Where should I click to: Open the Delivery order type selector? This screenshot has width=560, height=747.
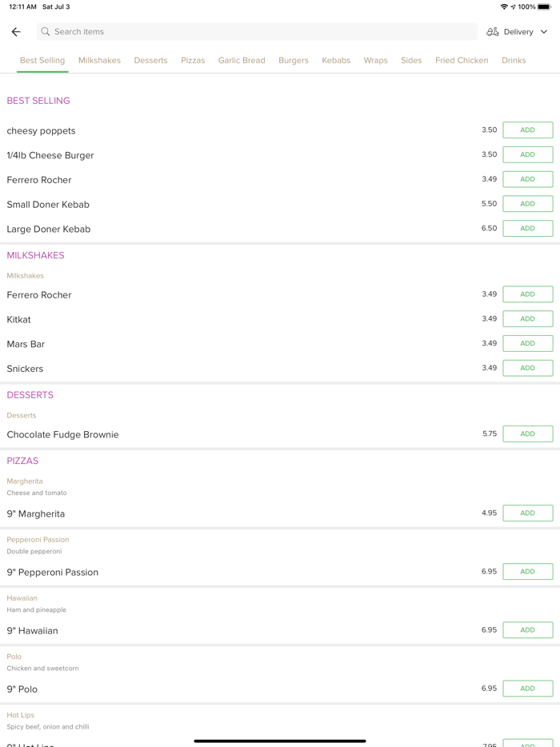coord(518,32)
